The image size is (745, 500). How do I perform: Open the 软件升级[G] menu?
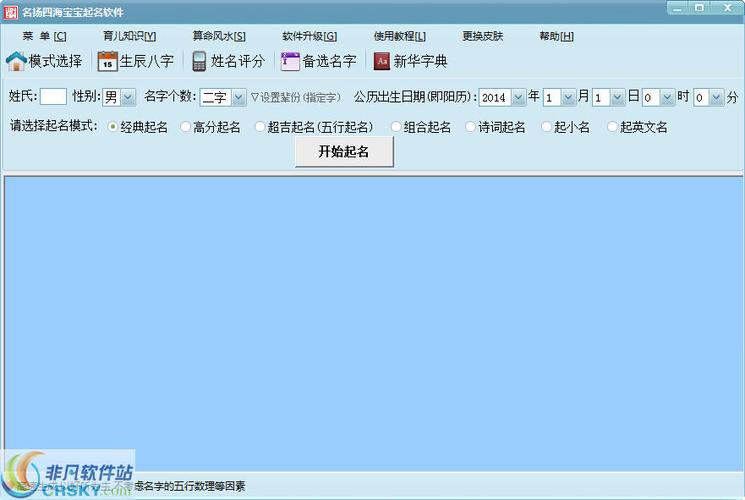click(x=309, y=36)
